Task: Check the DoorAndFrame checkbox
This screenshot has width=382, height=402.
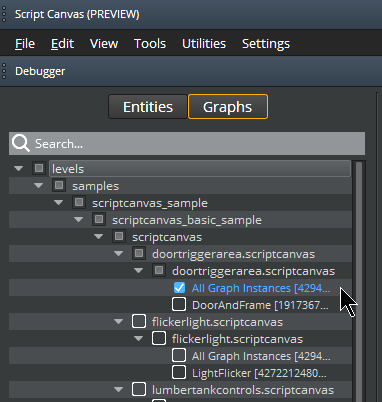Action: pos(179,304)
